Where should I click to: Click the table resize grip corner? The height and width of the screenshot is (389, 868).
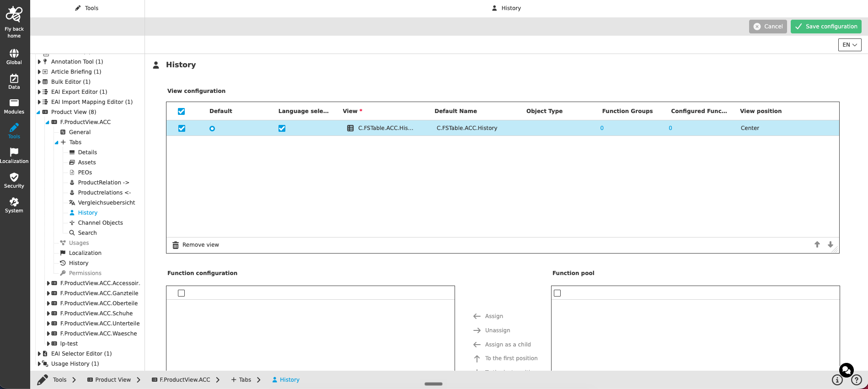pos(835,249)
